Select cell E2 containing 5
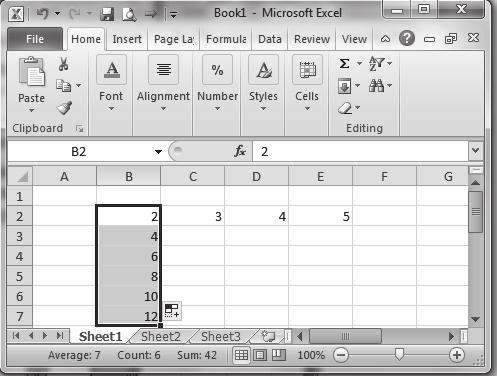Image resolution: width=497 pixels, height=376 pixels. 320,216
